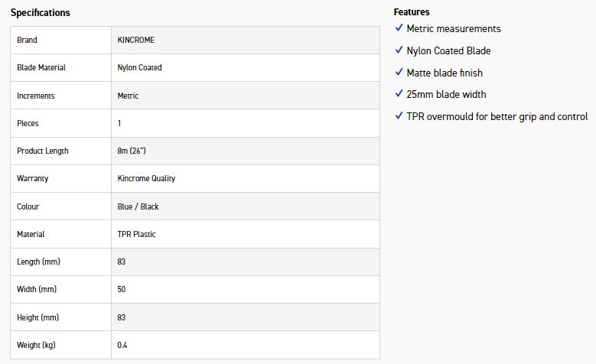The height and width of the screenshot is (364, 596).
Task: Click the tick beside TPR overmould feature
Action: (x=399, y=116)
